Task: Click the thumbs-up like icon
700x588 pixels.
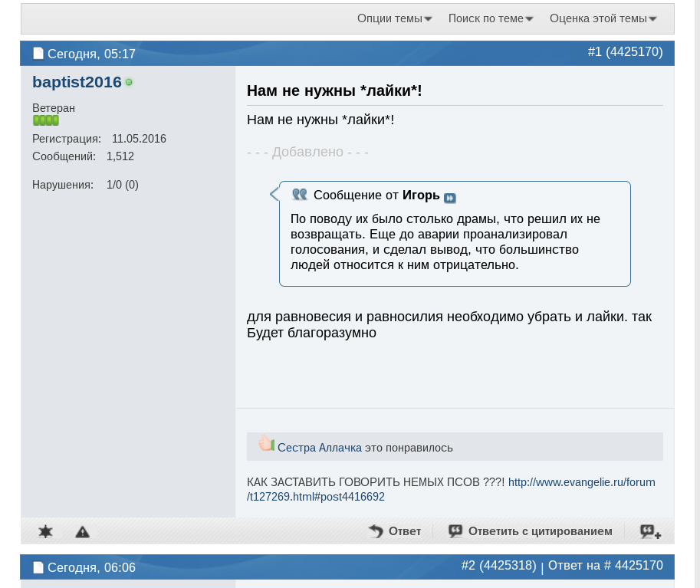Action: click(266, 444)
